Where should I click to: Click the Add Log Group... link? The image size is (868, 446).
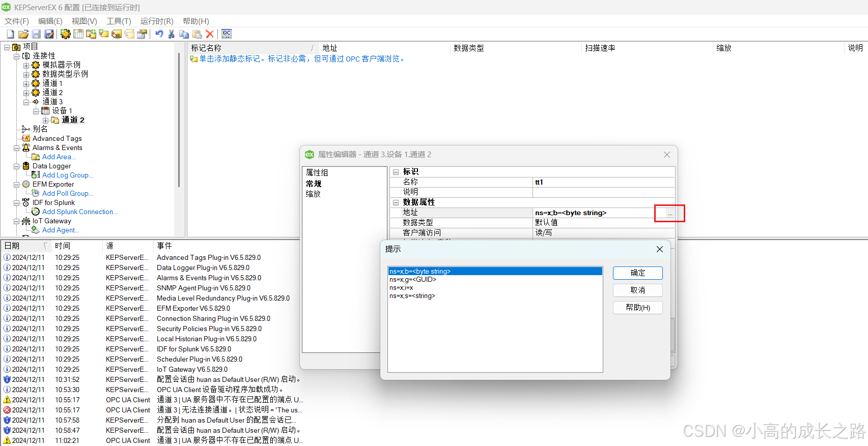(68, 175)
